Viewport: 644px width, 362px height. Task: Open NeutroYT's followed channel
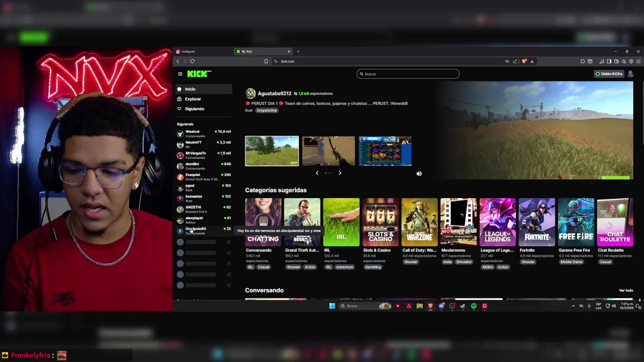pyautogui.click(x=204, y=144)
